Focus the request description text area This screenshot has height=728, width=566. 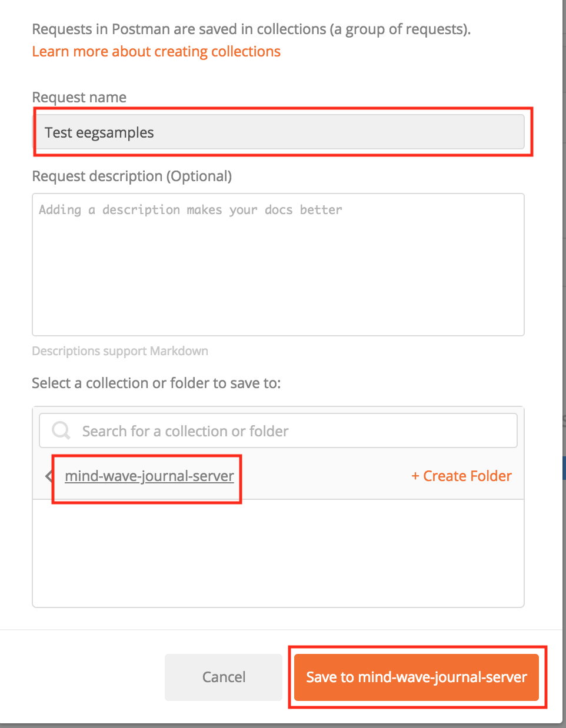278,265
